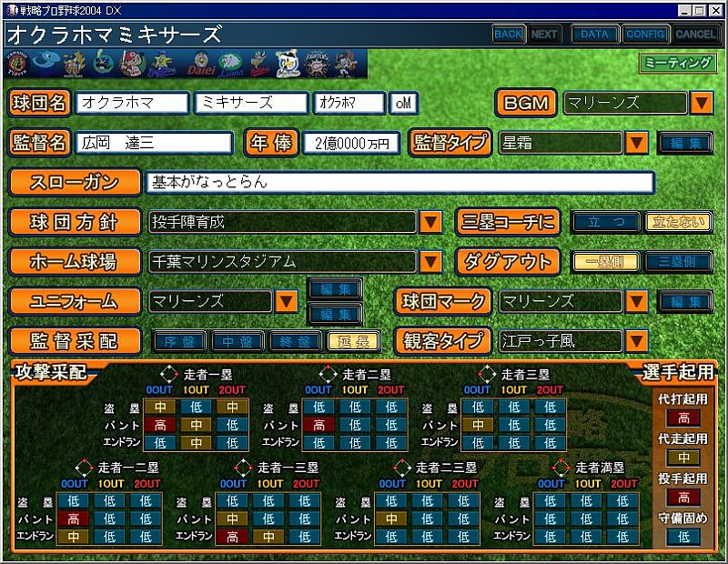Image resolution: width=728 pixels, height=564 pixels.
Task: Click the ミキサーズ team nickname field
Action: pos(252,103)
